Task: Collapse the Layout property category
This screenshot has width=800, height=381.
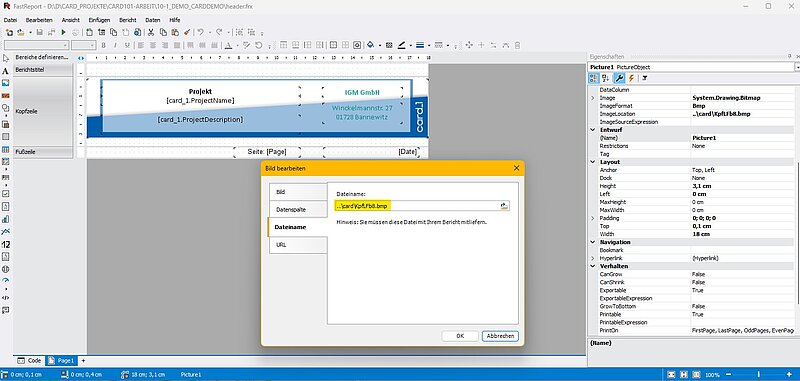Action: [x=592, y=162]
